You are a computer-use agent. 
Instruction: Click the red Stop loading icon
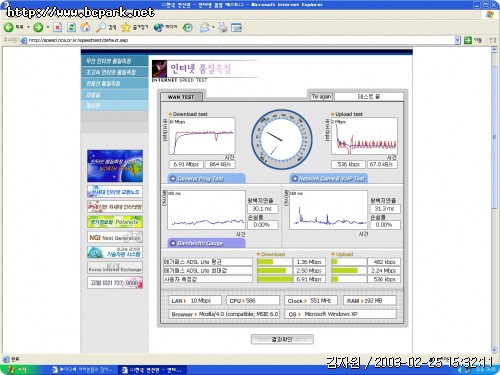pos(58,27)
